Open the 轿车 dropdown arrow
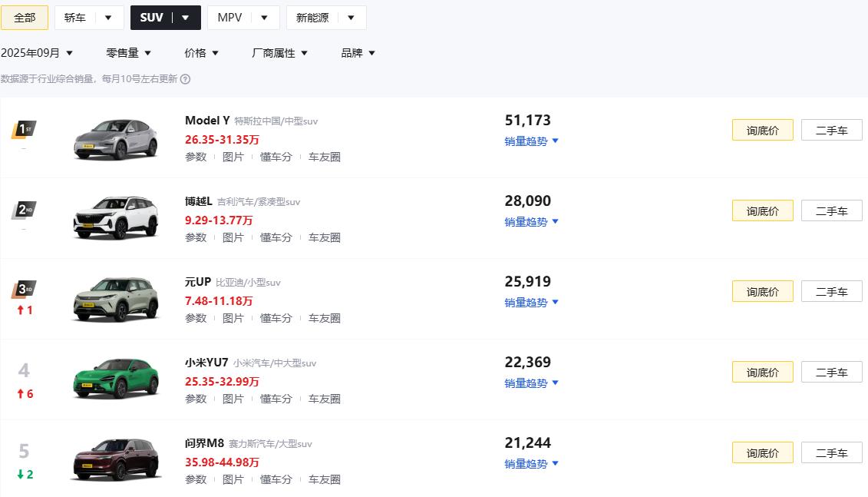Screen dimensions: 868x497 [x=108, y=18]
